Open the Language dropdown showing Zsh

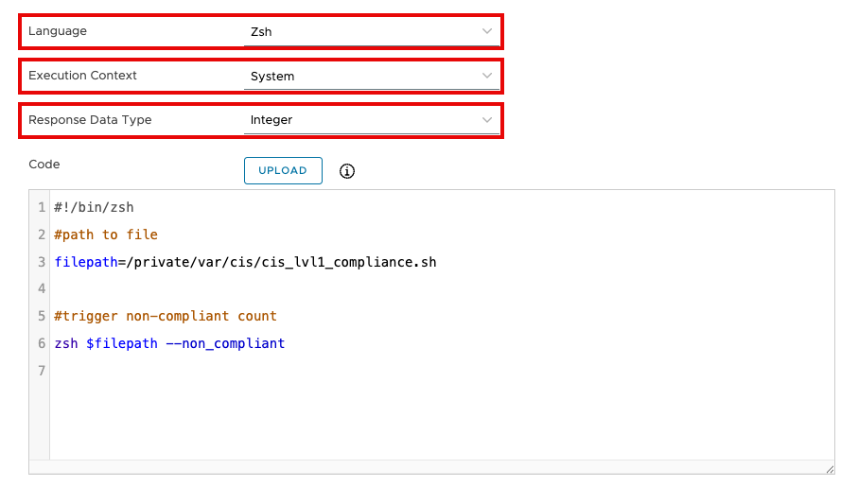pyautogui.click(x=371, y=32)
